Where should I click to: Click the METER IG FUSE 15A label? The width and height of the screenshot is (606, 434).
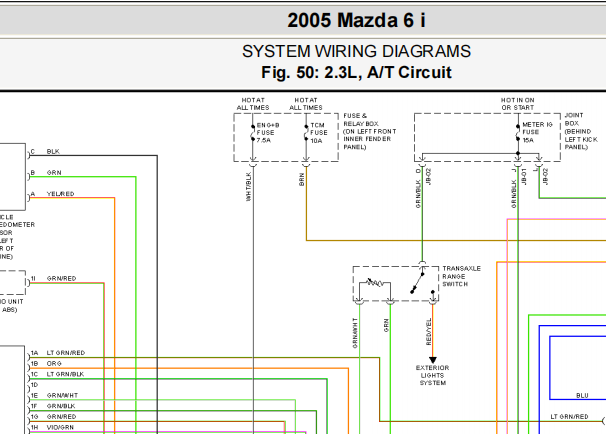point(537,132)
